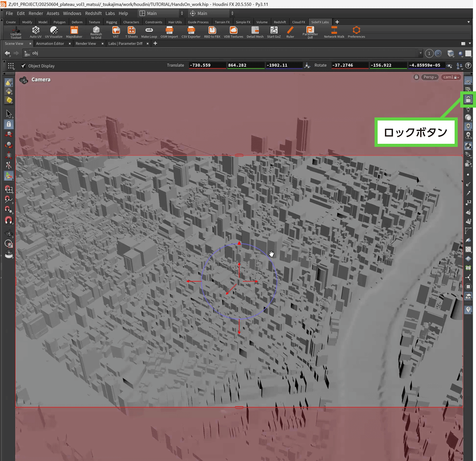476x461 pixels.
Task: Open the Persp viewport dropdown
Action: [x=430, y=77]
